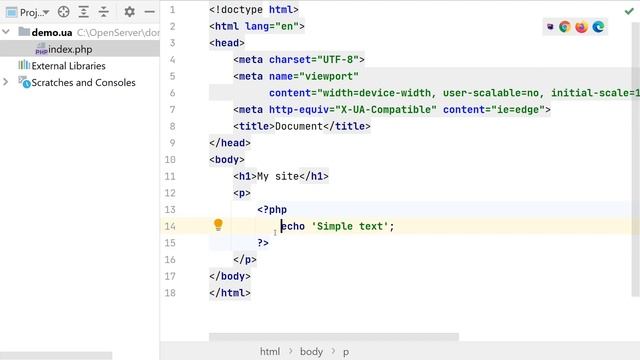Select the index.php file
The width and height of the screenshot is (640, 360).
tap(70, 49)
